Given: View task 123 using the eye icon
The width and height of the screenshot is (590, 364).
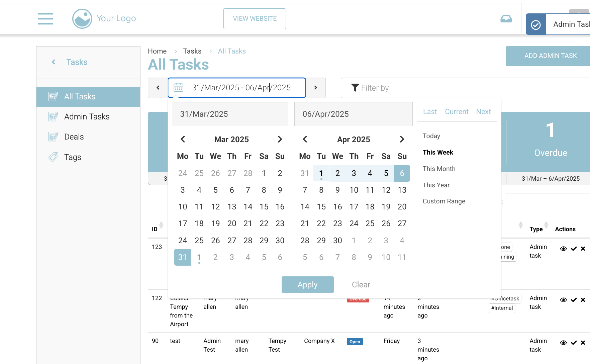Looking at the screenshot, I should (x=563, y=249).
